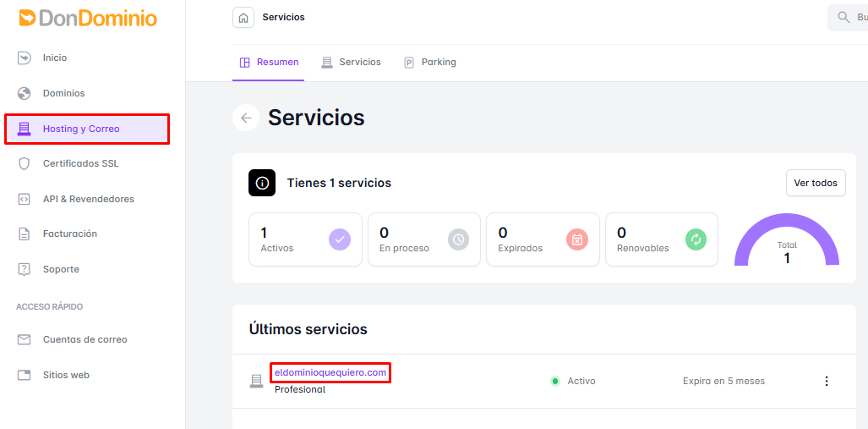Click the DonDominio logo
This screenshot has height=429, width=868.
click(x=87, y=18)
